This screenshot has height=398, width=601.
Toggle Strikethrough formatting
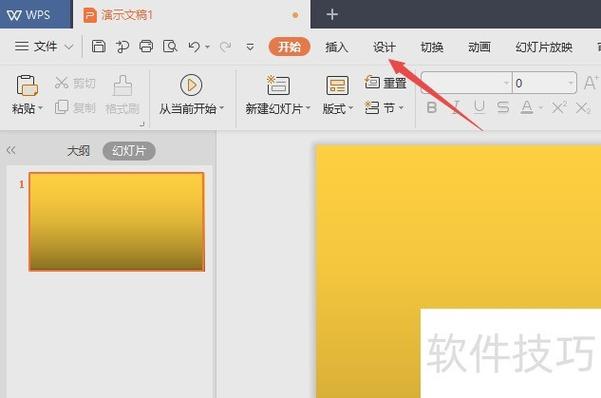[x=503, y=108]
